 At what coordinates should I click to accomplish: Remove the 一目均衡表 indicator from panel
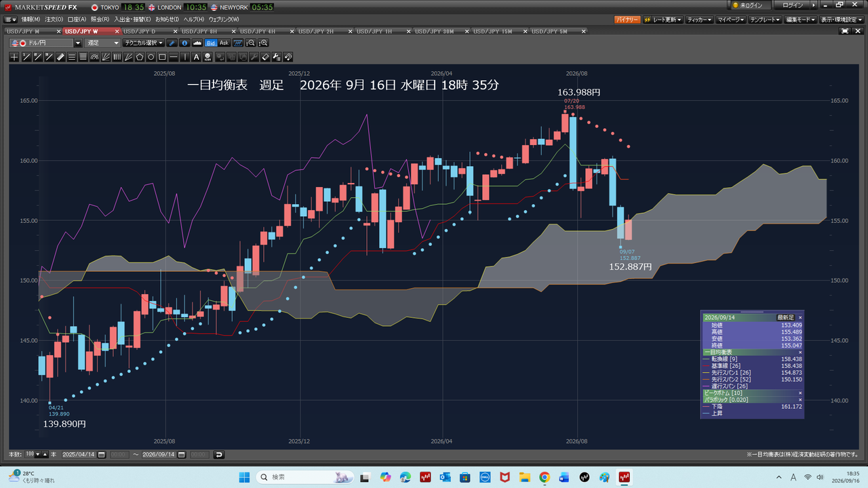click(x=800, y=352)
